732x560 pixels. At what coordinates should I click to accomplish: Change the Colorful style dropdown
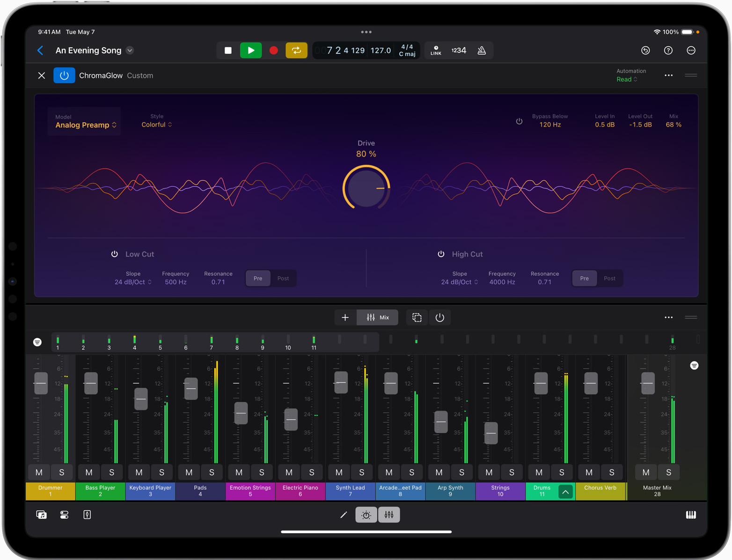(x=156, y=125)
